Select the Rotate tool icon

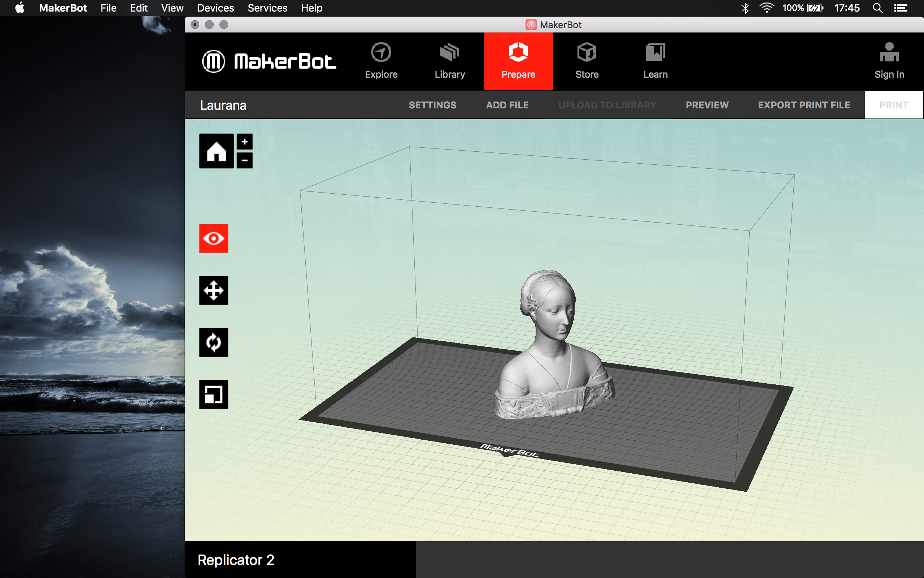tap(213, 342)
